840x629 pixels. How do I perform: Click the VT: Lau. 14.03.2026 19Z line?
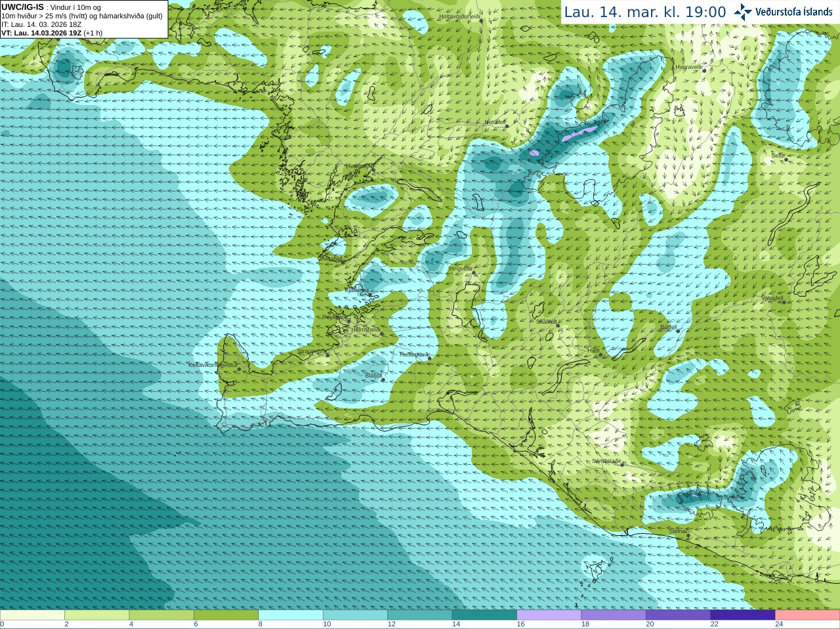click(x=52, y=33)
